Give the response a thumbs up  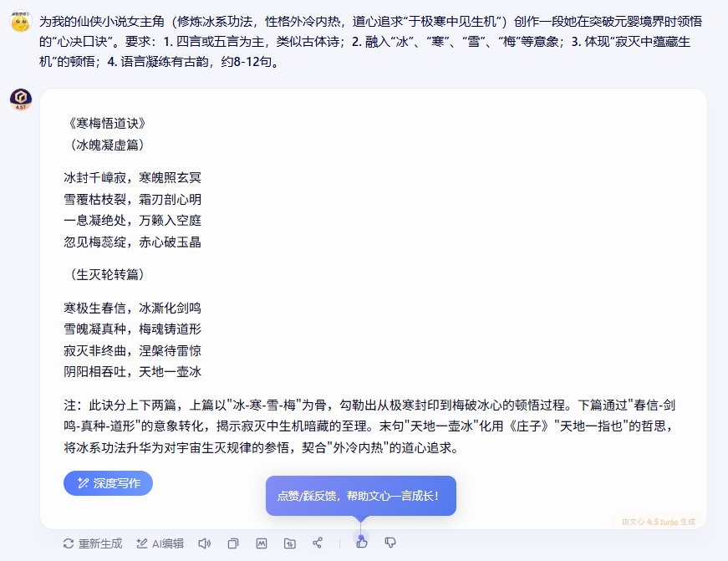(x=362, y=543)
